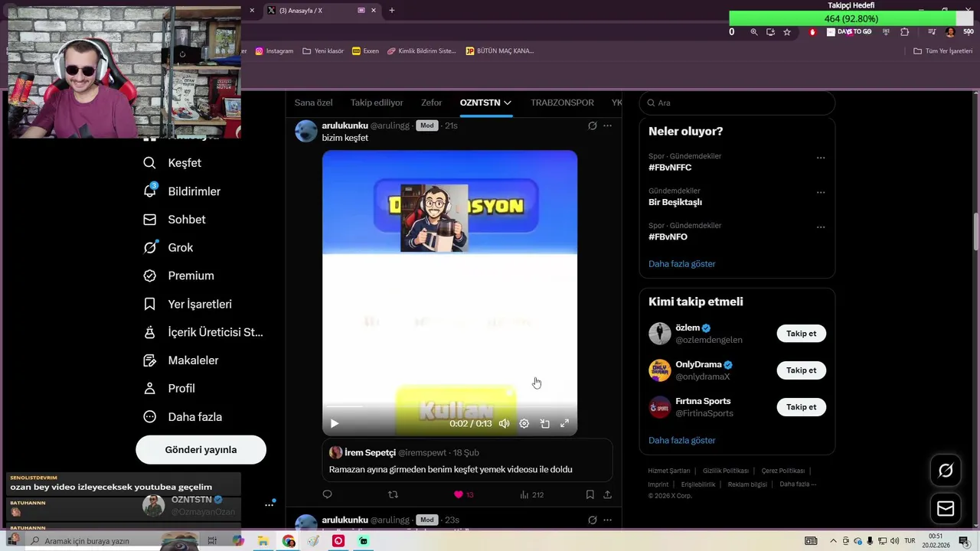Open new browser tab with plus
The image size is (980, 551).
(392, 10)
